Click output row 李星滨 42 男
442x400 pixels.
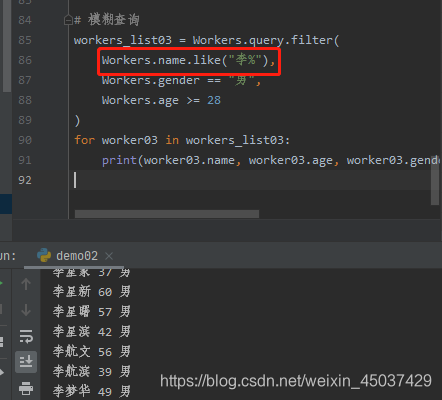(x=92, y=332)
